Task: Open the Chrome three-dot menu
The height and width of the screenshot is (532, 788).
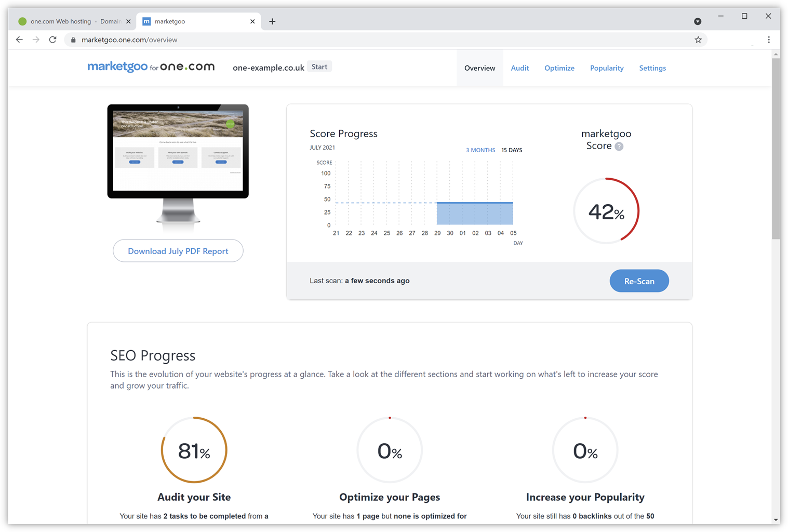Action: click(x=769, y=39)
